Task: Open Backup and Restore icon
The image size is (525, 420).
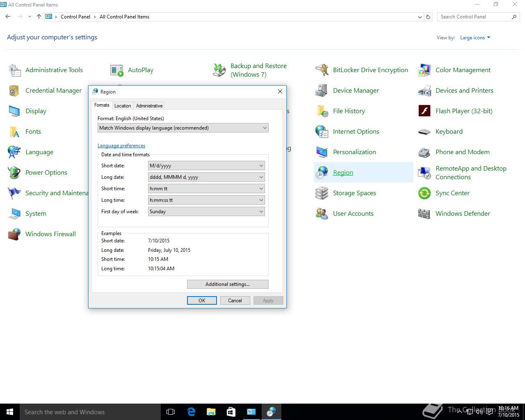Action: click(219, 70)
